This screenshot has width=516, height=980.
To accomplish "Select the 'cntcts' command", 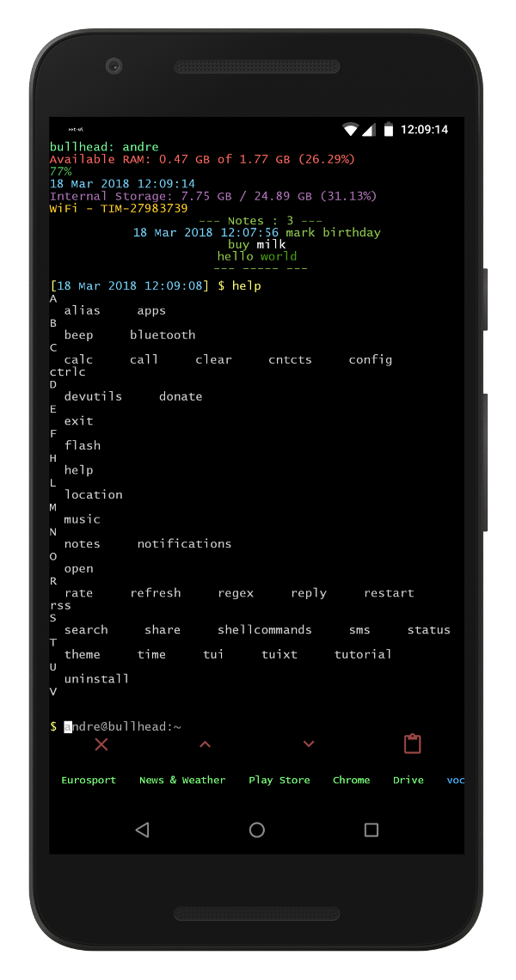I will (290, 360).
